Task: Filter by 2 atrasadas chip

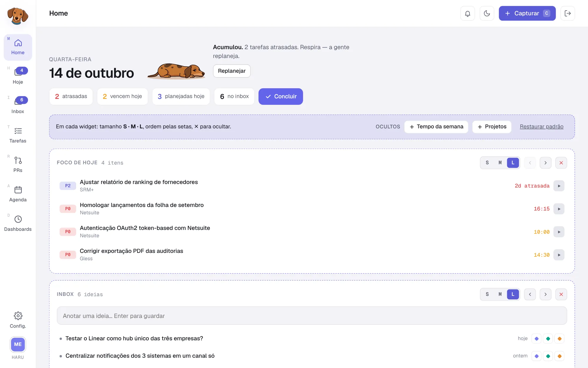Action: [x=71, y=97]
